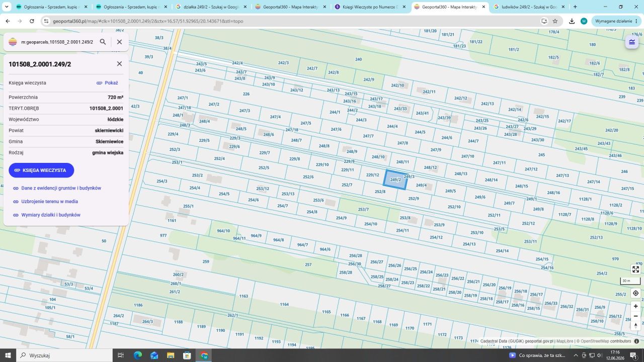Click the Windows taskbar search box
Viewport: 644px width, 362px height.
point(64,355)
